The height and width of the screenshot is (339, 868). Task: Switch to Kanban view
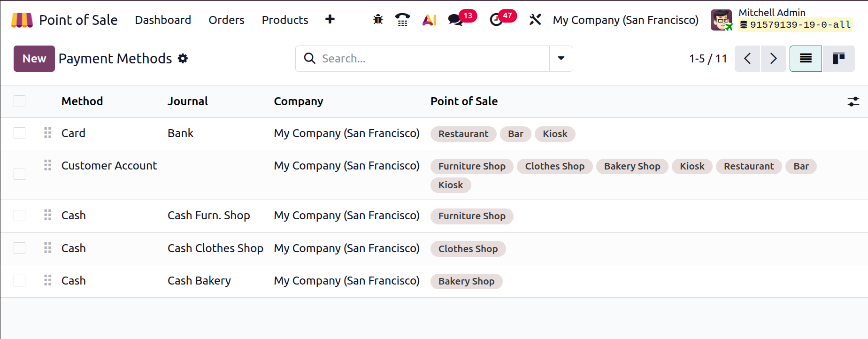(x=838, y=59)
